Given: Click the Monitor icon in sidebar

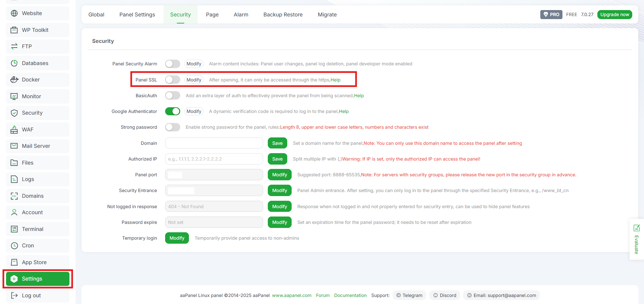Looking at the screenshot, I should [14, 96].
